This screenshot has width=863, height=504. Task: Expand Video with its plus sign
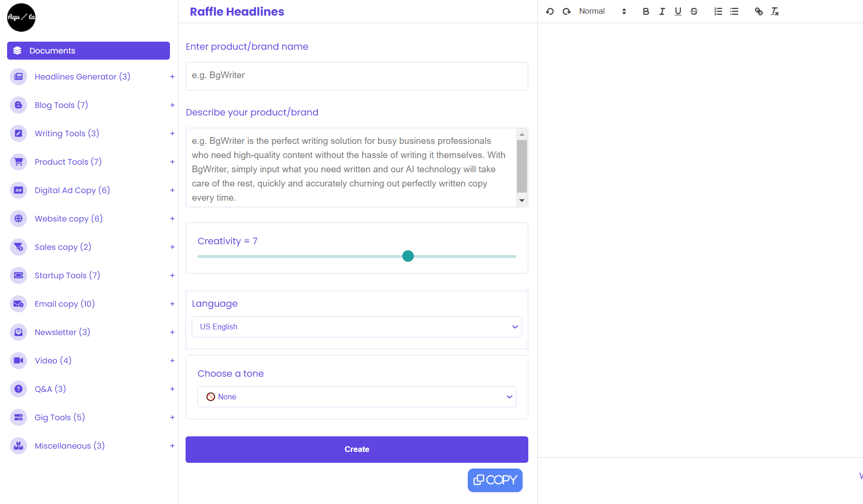172,361
